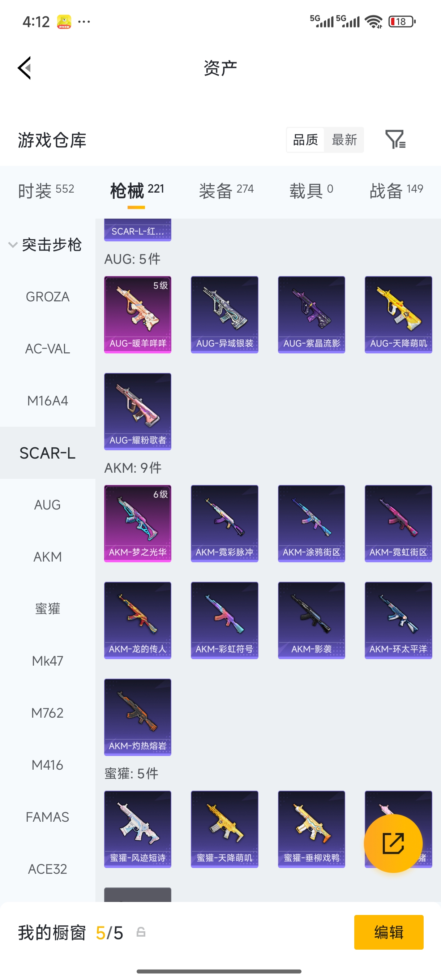Open the 蜜獾-风迹短诗 skin
Image resolution: width=441 pixels, height=980 pixels.
coord(138,829)
